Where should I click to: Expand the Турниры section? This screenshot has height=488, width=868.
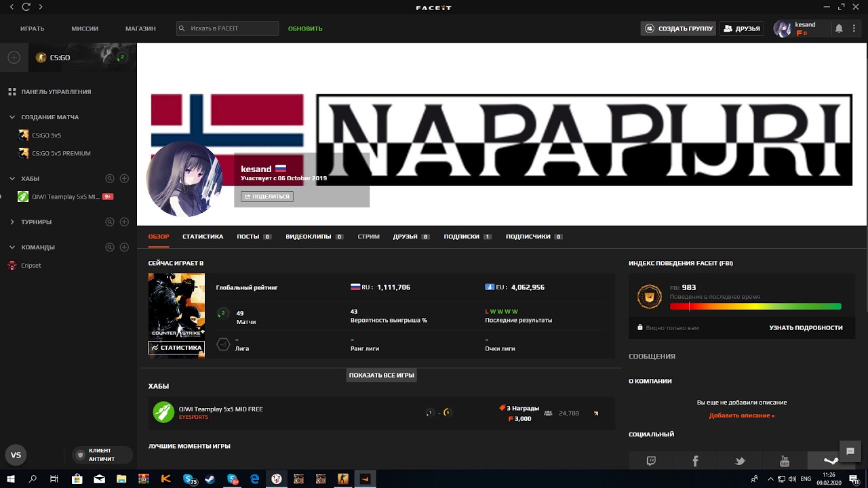pos(12,222)
